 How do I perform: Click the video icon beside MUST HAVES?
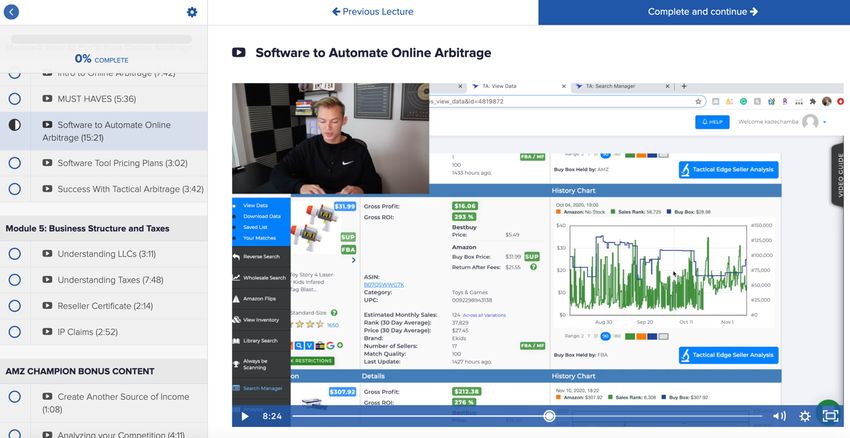tap(47, 99)
